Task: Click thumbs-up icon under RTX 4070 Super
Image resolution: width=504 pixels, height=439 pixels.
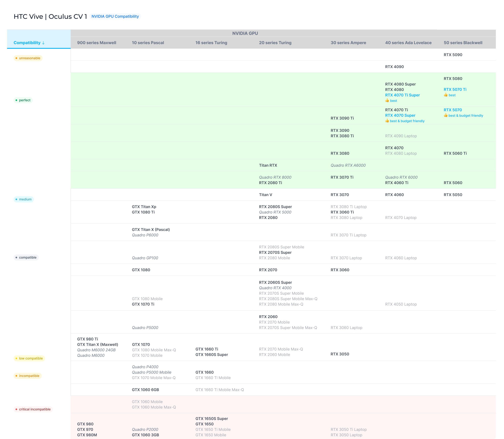Action: (x=387, y=121)
